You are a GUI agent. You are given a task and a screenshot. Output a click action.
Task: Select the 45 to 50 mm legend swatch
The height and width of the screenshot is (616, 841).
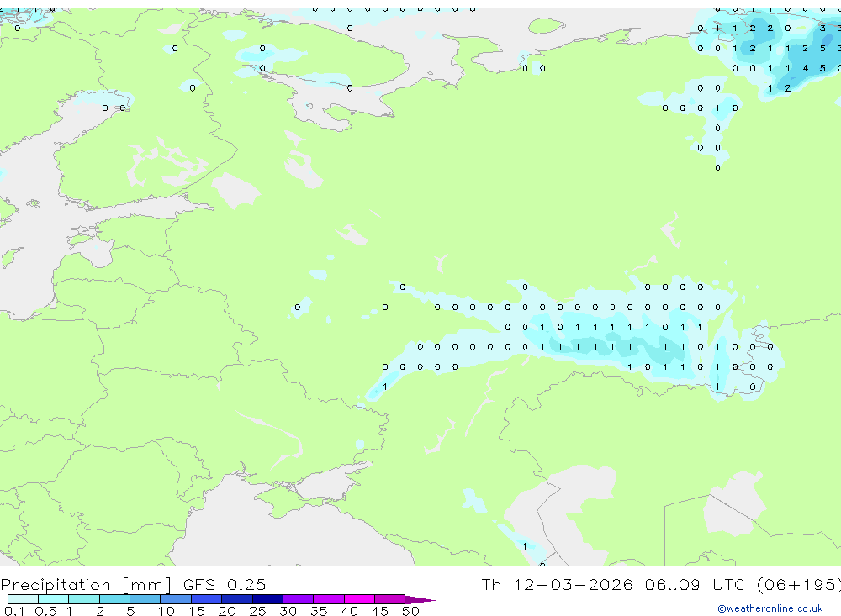point(390,599)
